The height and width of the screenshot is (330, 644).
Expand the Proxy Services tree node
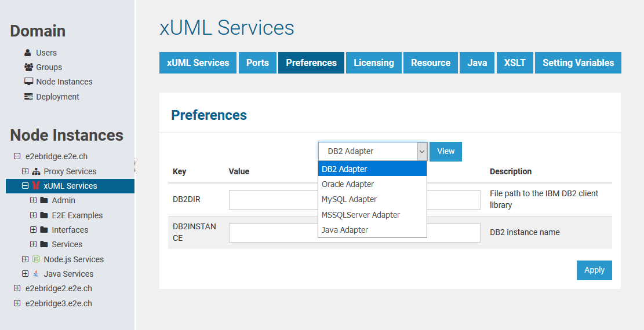[25, 171]
